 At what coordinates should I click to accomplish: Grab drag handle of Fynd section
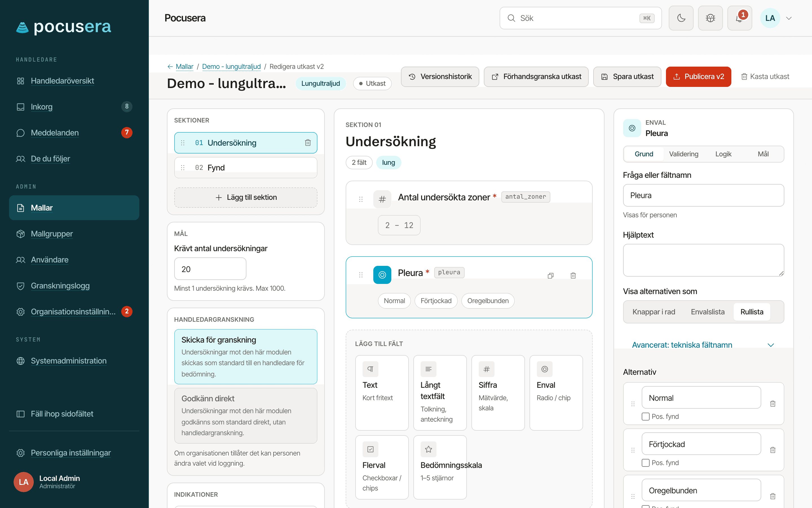[x=183, y=168]
